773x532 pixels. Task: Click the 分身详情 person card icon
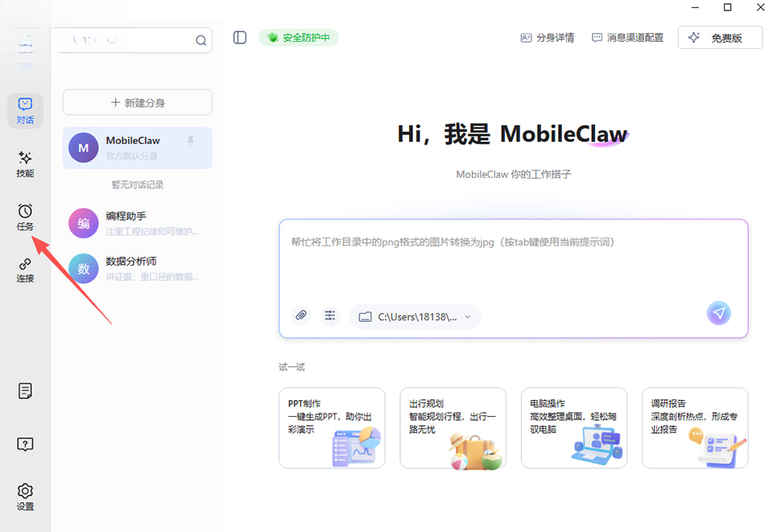click(526, 38)
